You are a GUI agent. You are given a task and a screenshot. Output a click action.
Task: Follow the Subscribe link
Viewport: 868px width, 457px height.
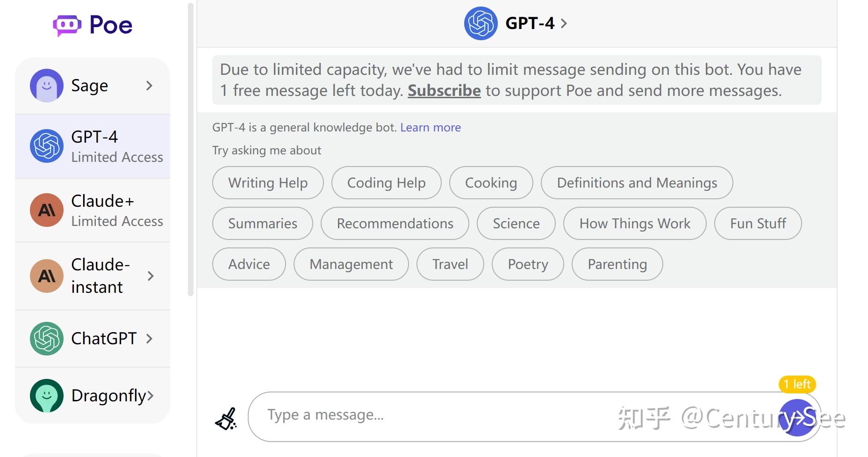(x=444, y=91)
